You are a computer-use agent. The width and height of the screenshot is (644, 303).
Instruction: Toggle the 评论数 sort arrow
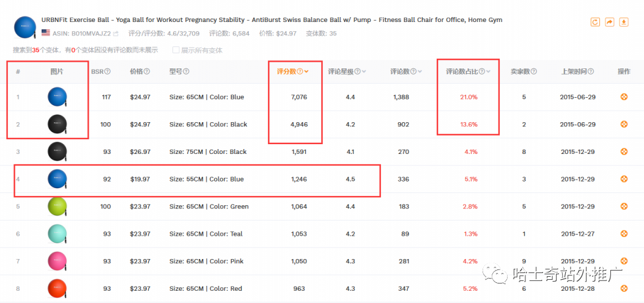[x=420, y=71]
